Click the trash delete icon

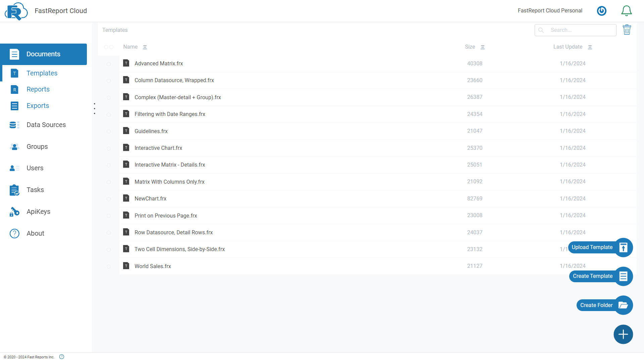pyautogui.click(x=627, y=30)
